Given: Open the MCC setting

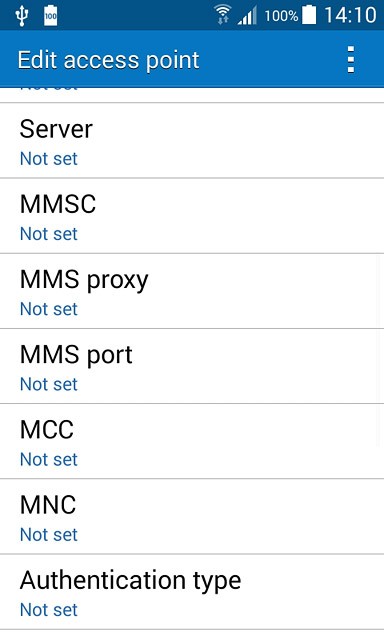Looking at the screenshot, I should pos(192,441).
